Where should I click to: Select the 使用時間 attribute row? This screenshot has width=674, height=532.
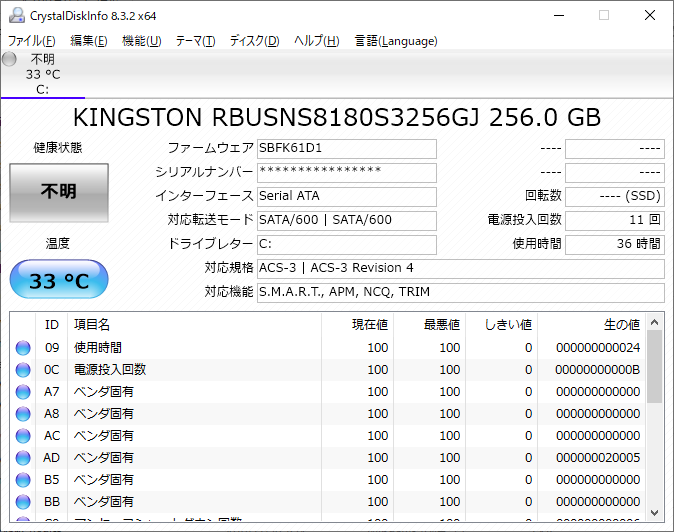[x=328, y=348]
